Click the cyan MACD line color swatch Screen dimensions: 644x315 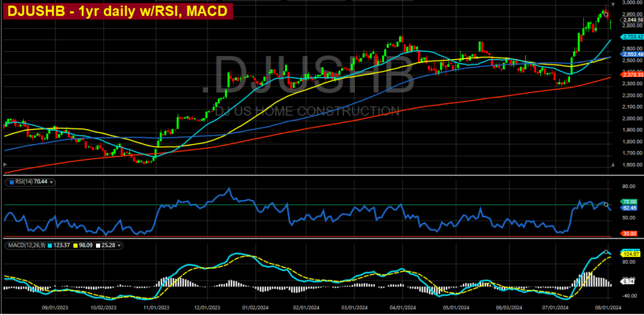pyautogui.click(x=49, y=246)
